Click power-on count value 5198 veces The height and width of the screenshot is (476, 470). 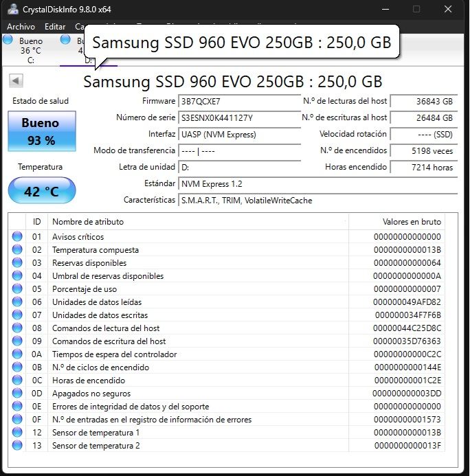(x=423, y=150)
